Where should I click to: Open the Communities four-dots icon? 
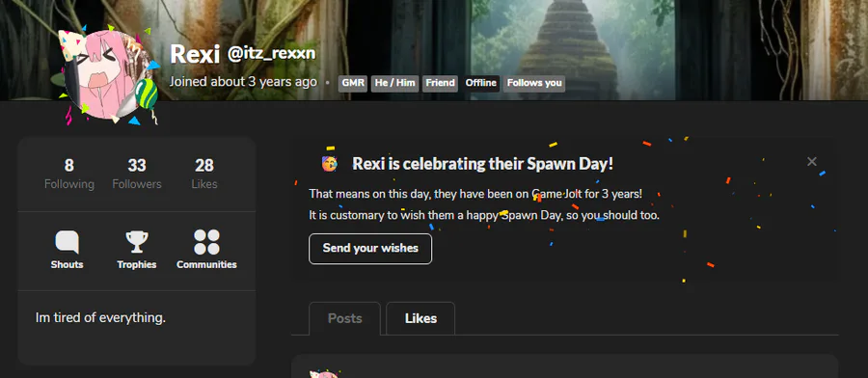click(206, 242)
